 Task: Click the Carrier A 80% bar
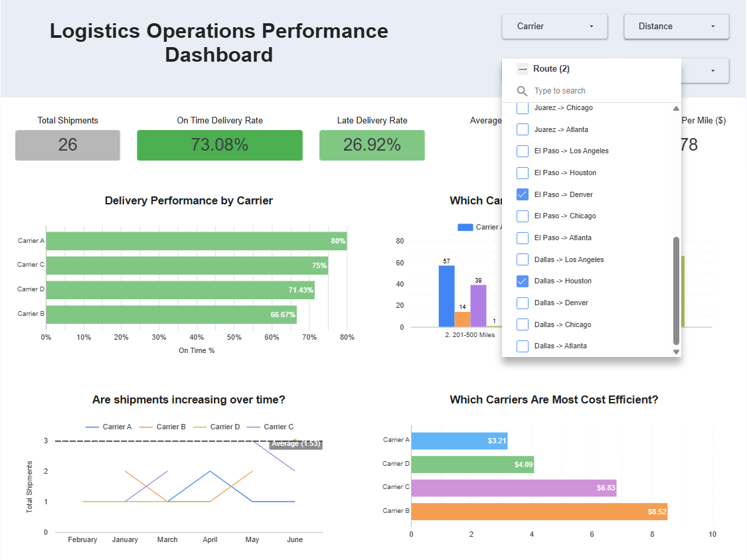click(x=197, y=241)
